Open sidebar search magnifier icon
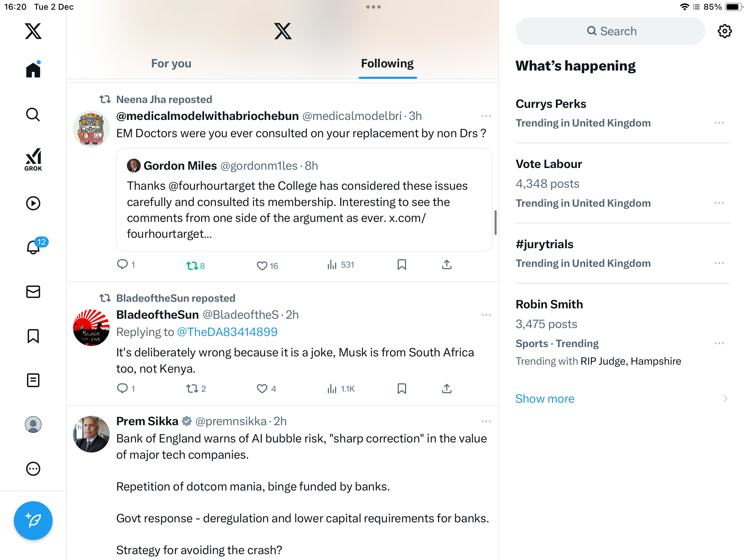Viewport: 747px width, 560px height. (33, 114)
